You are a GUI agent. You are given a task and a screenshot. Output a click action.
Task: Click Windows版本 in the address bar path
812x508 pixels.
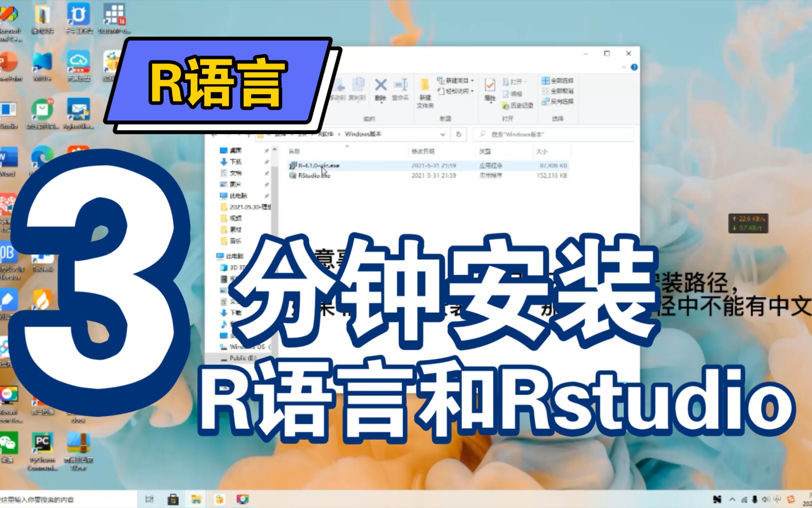point(364,135)
